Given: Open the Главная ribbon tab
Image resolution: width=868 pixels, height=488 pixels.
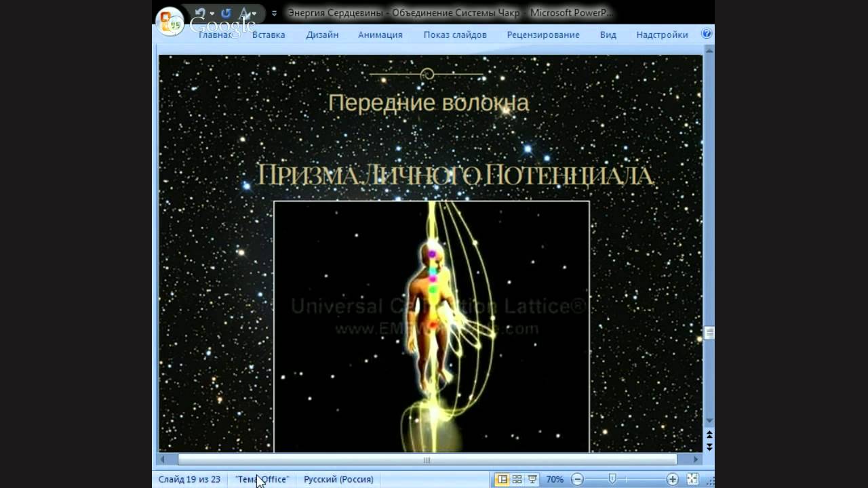Looking at the screenshot, I should pyautogui.click(x=215, y=35).
